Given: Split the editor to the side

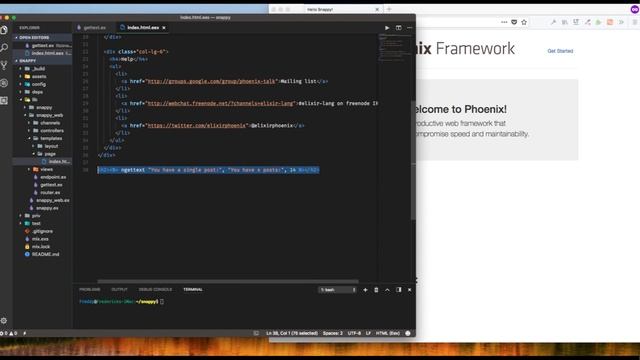Looking at the screenshot, I should click(x=398, y=28).
